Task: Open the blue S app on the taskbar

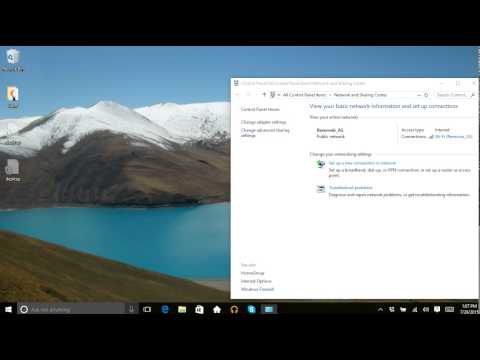Action: coord(252,309)
